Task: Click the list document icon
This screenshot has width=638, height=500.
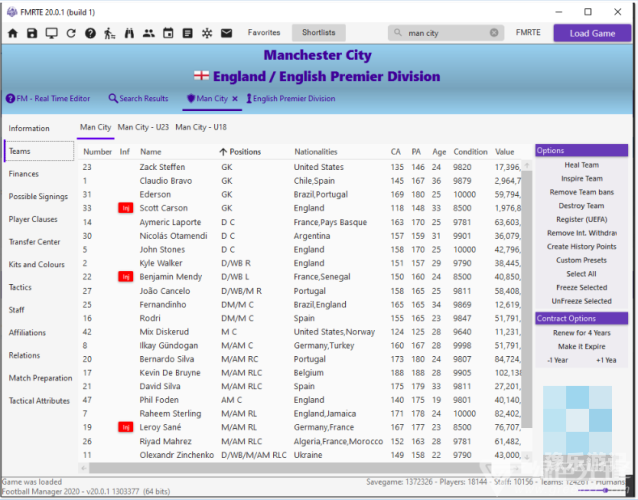Action: [x=188, y=33]
